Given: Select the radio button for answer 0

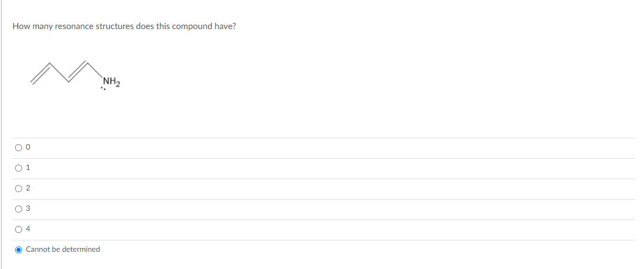Looking at the screenshot, I should pyautogui.click(x=18, y=147).
